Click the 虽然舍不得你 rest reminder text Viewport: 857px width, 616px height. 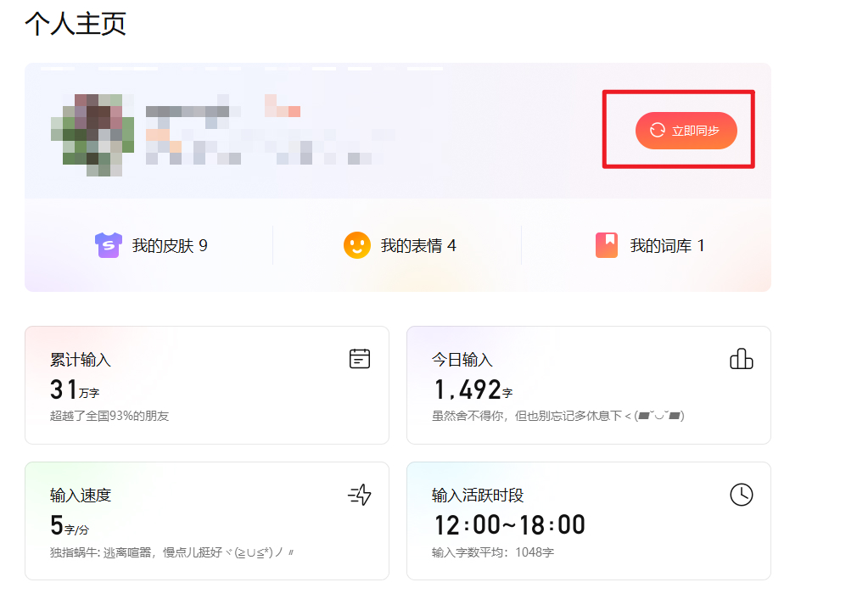tap(558, 416)
